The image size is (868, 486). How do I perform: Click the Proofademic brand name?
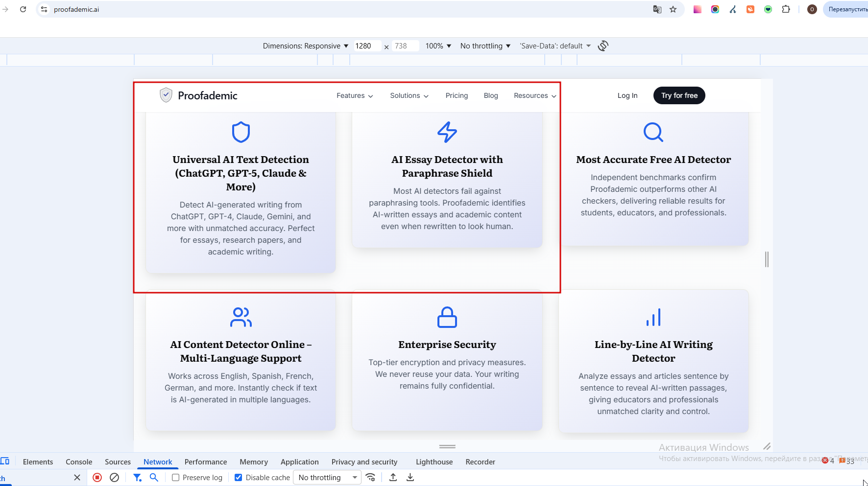coord(208,95)
